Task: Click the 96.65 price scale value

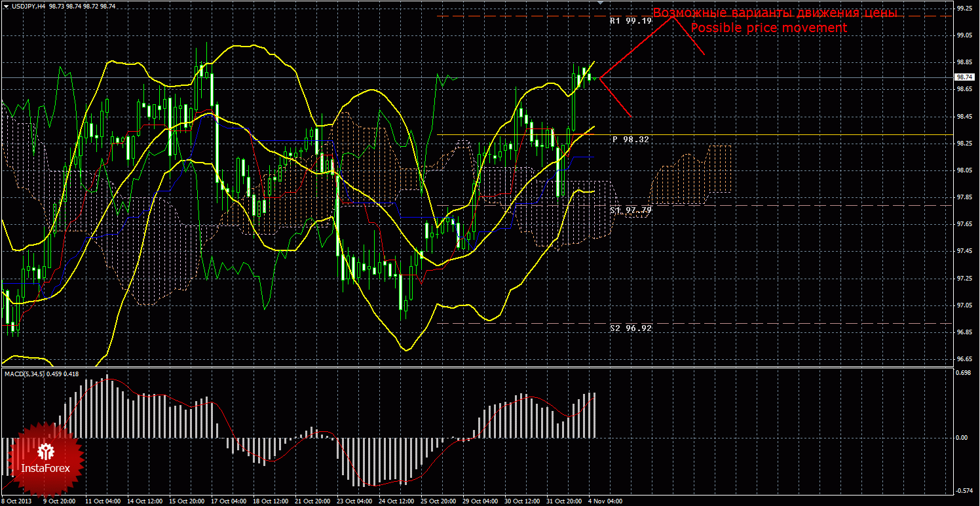Action: point(963,359)
